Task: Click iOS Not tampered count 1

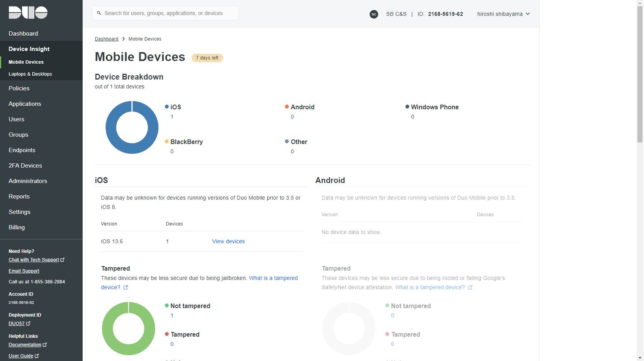Action: click(172, 315)
